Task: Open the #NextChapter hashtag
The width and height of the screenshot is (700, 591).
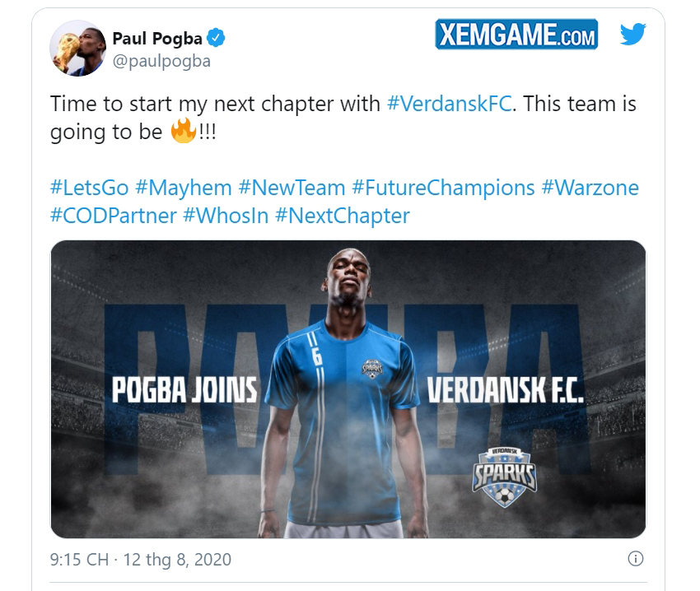Action: [343, 216]
